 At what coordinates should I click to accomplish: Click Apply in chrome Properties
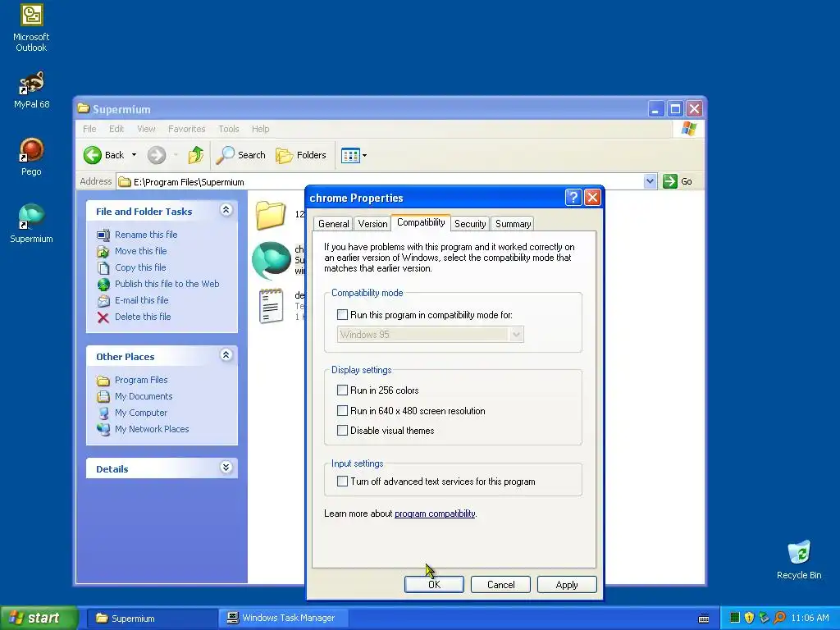[x=567, y=584]
